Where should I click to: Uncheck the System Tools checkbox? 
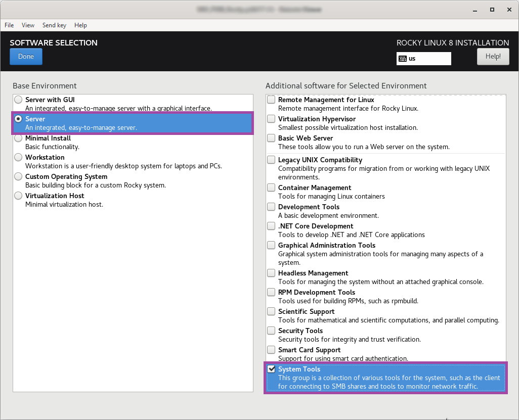(x=271, y=369)
